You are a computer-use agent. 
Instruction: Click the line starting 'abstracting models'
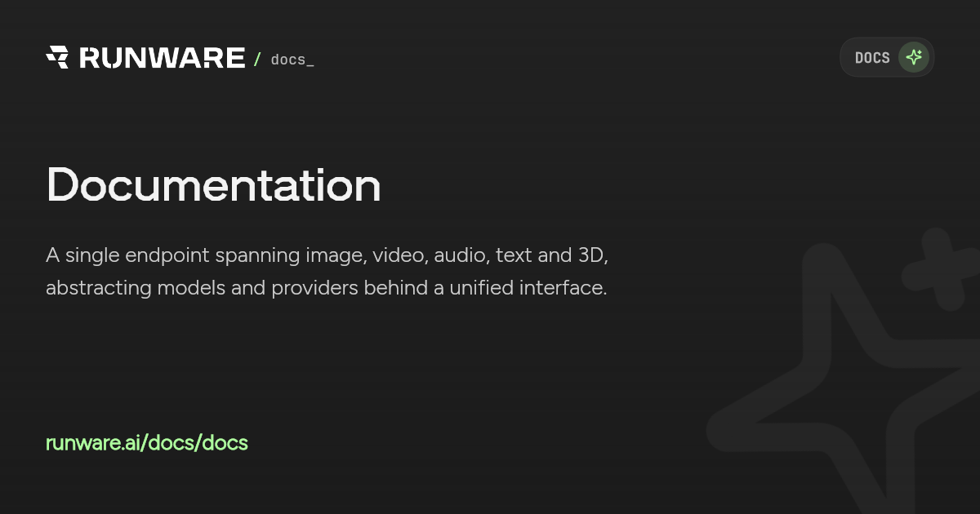click(x=327, y=289)
